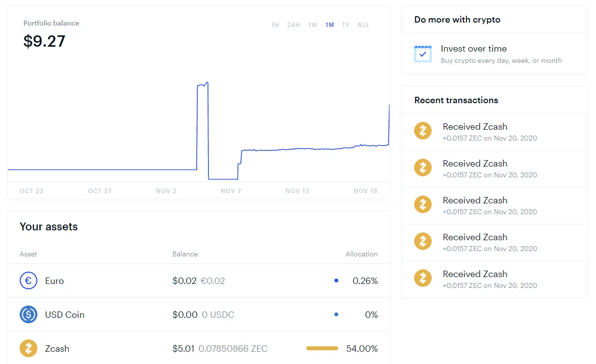Click the Euro allocation dot
This screenshot has width=596, height=364.
point(336,281)
